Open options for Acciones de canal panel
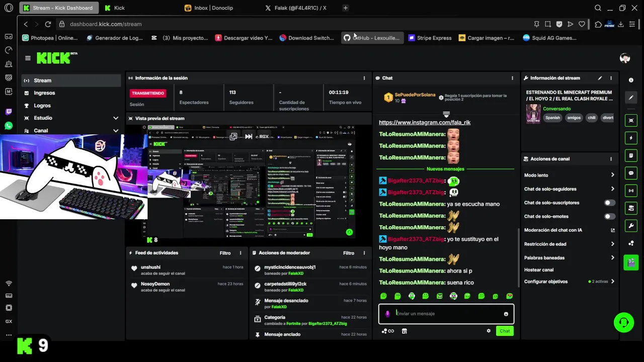The height and width of the screenshot is (362, 644). click(x=611, y=159)
